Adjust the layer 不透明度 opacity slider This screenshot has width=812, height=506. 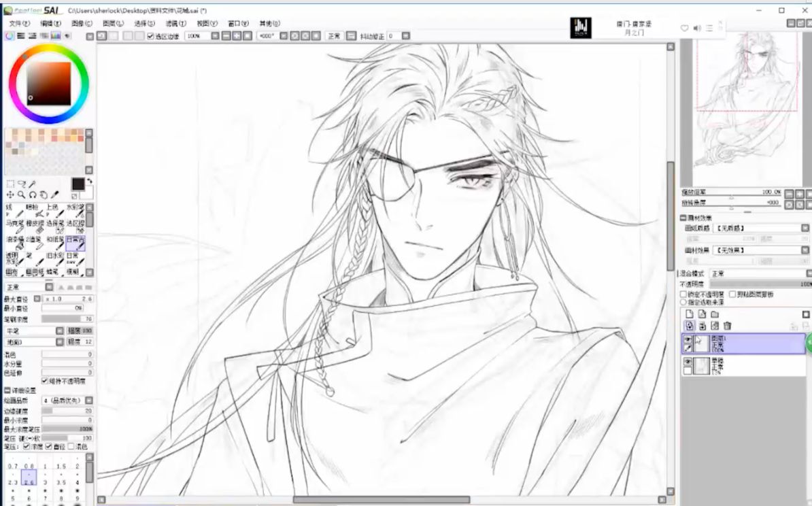point(760,284)
